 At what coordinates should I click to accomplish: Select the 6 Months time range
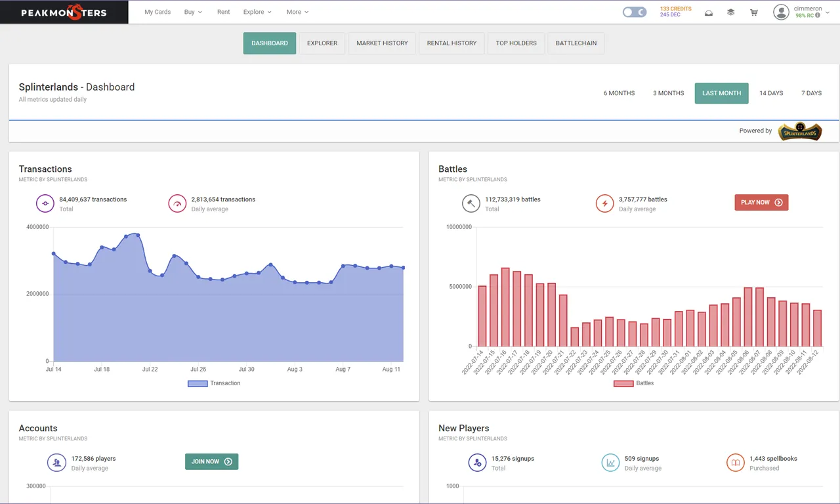[x=619, y=93]
